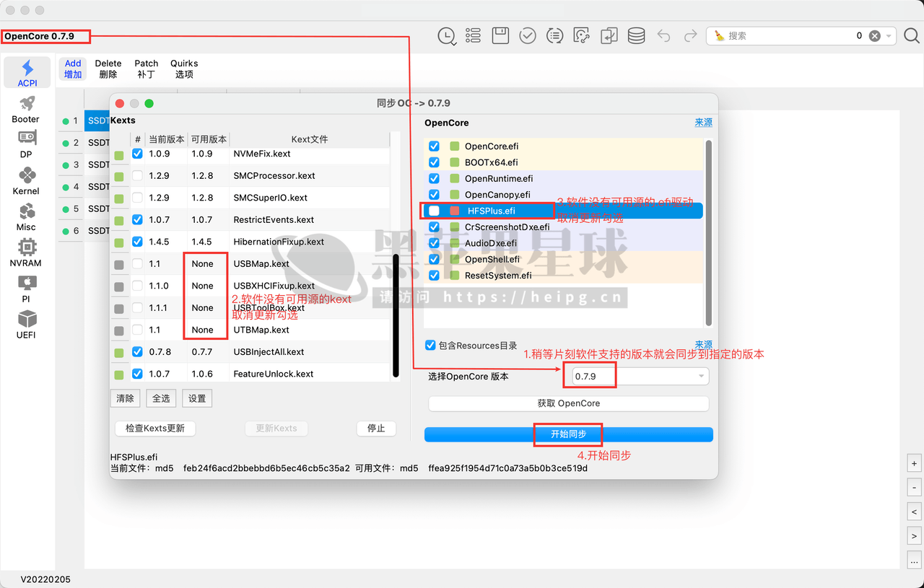Open the Booter section in sidebar
The height and width of the screenshot is (588, 924).
click(26, 110)
